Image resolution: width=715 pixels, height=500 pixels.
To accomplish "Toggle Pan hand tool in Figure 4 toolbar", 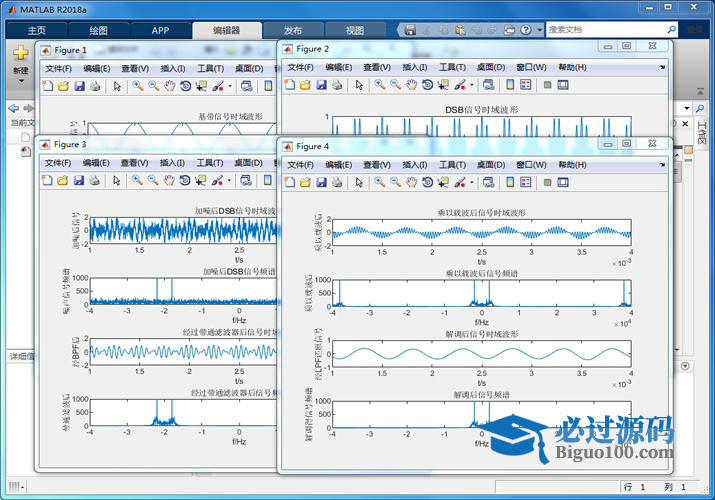I will click(x=411, y=182).
